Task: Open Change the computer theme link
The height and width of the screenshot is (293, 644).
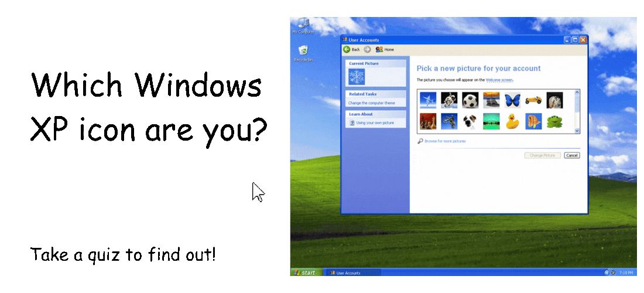Action: click(371, 103)
